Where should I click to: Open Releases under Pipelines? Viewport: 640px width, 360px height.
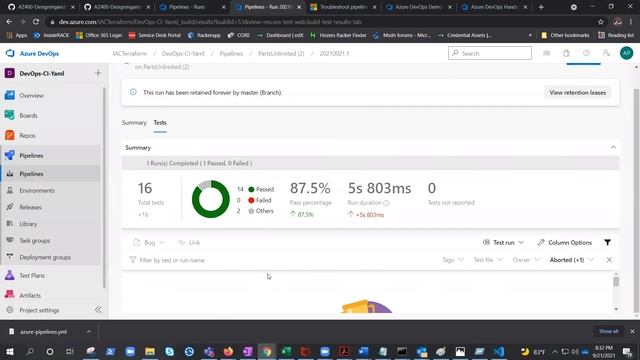click(30, 207)
